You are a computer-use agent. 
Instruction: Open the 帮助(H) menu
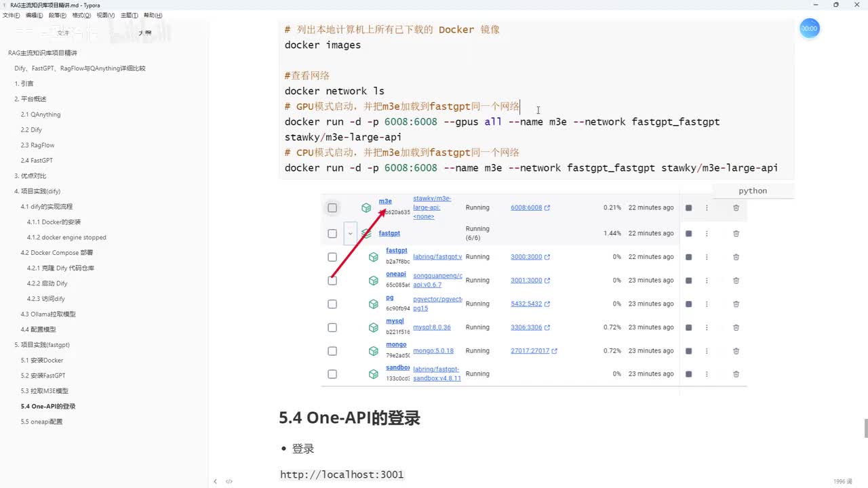(x=153, y=15)
